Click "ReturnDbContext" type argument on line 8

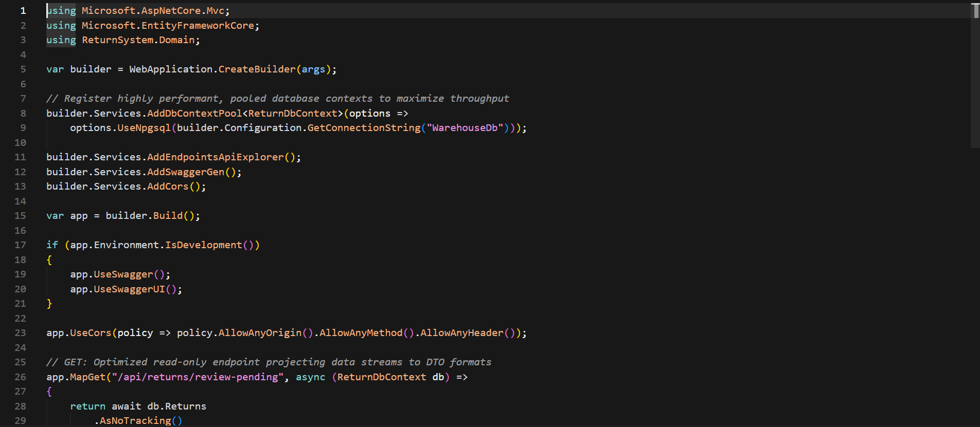coord(293,114)
